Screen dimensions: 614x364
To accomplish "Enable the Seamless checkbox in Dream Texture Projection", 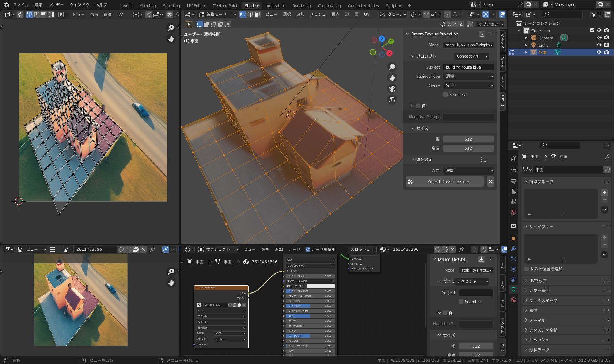I will tap(446, 95).
